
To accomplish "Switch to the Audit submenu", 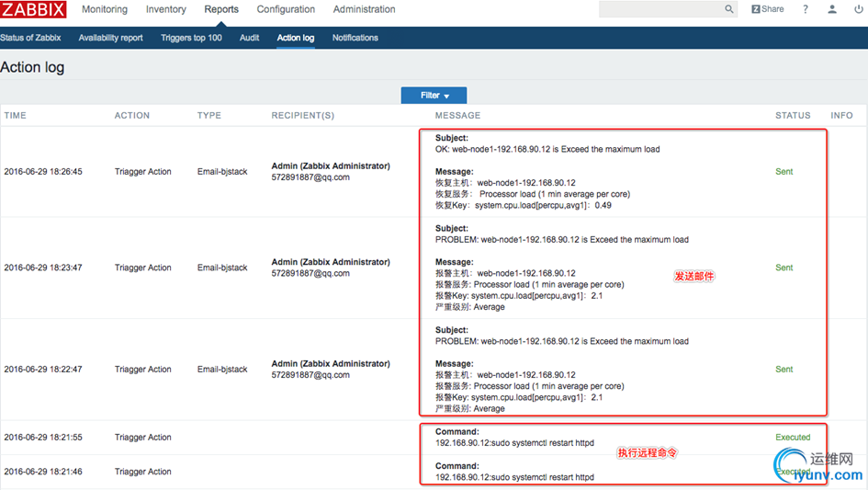I will point(249,38).
